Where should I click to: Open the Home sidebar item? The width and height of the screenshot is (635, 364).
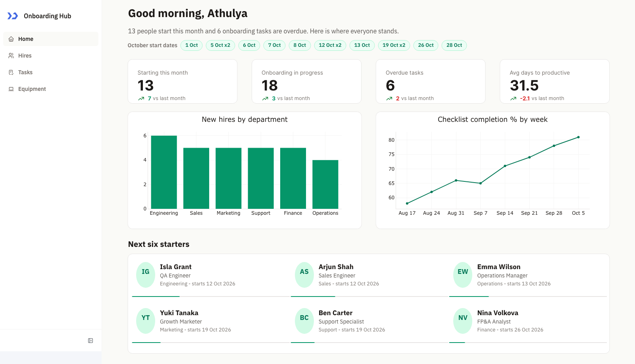click(x=51, y=39)
